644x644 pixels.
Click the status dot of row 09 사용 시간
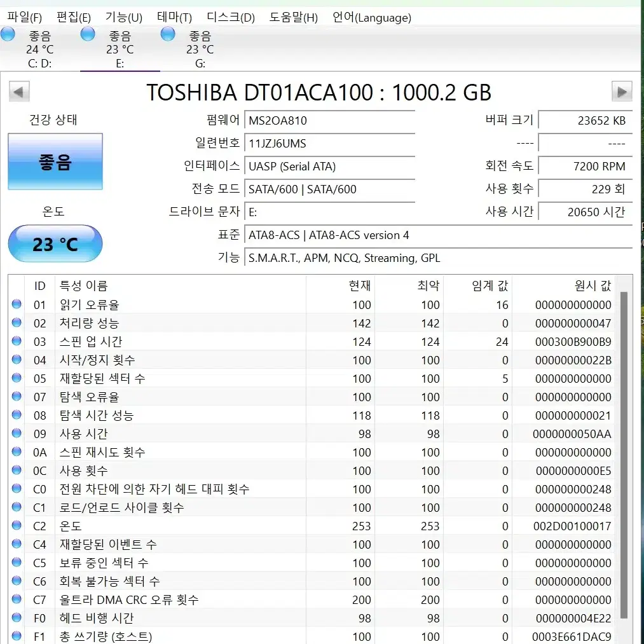point(17,434)
